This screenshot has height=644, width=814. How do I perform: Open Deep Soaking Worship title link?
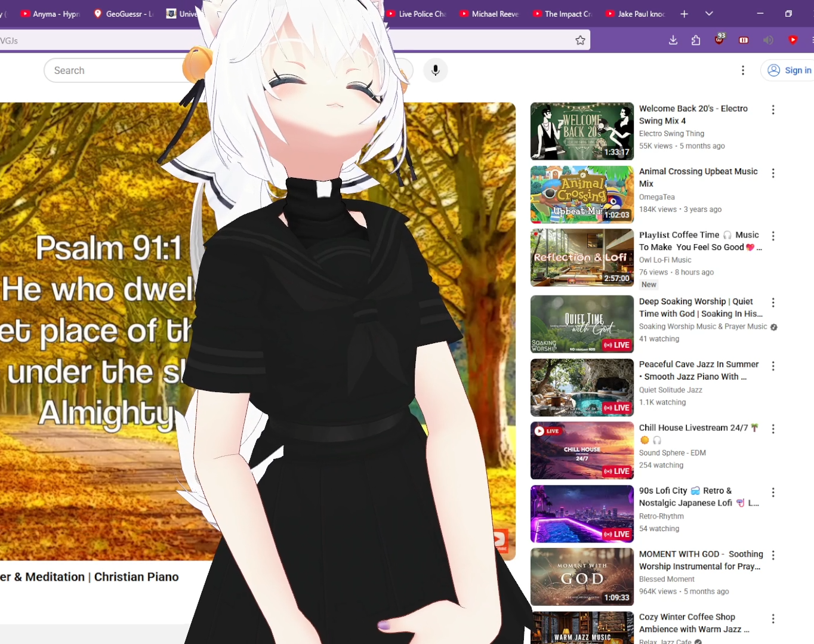[701, 307]
